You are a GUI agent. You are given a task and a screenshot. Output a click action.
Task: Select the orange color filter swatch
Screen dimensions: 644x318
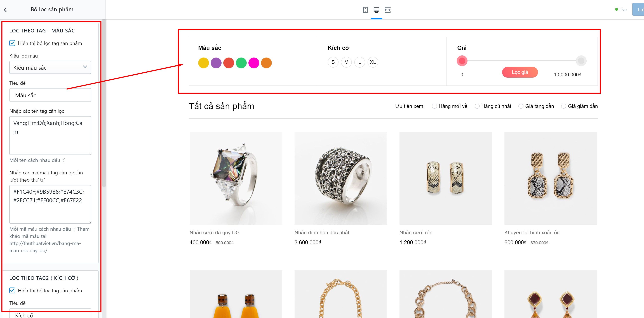tap(266, 63)
